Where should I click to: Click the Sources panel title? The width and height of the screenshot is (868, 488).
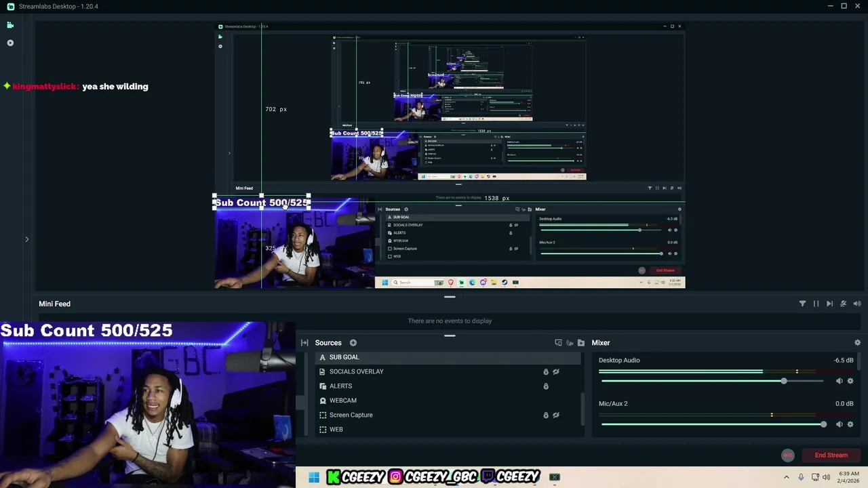click(328, 343)
